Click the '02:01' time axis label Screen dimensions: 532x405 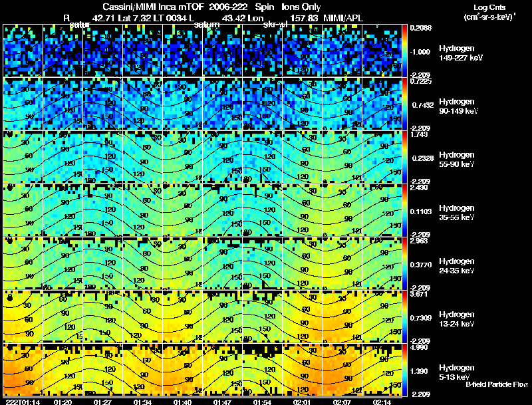303,402
